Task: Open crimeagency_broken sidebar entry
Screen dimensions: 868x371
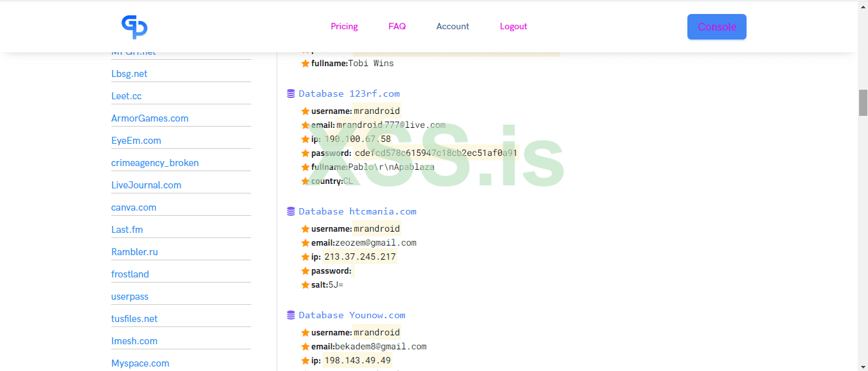Action: [155, 163]
